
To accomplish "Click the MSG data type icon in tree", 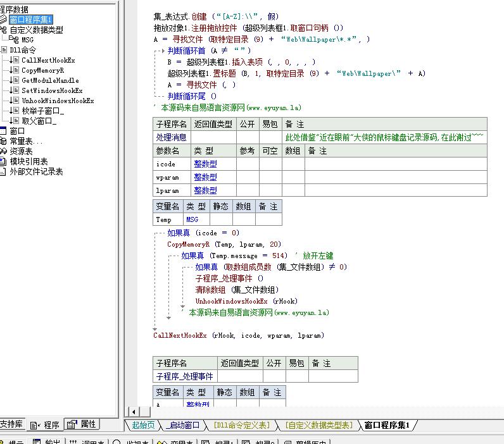I will coord(13,40).
